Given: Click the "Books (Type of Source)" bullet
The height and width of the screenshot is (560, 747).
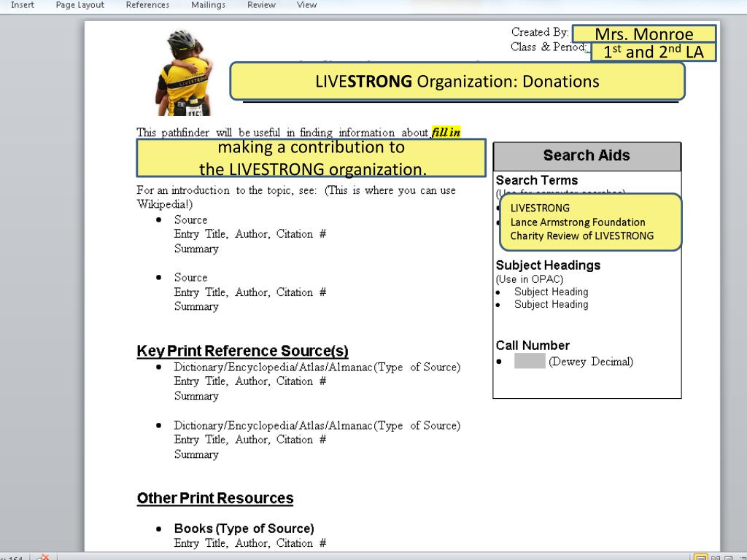Looking at the screenshot, I should tap(244, 529).
